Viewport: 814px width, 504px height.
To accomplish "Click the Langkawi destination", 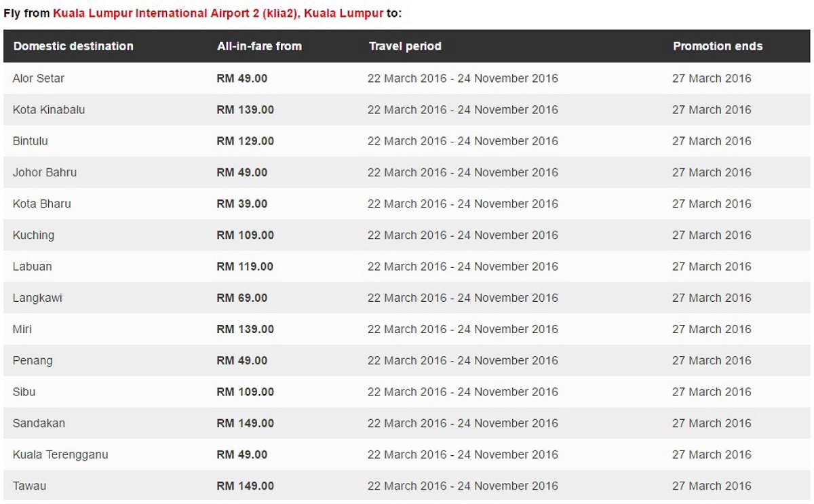I will click(x=37, y=298).
